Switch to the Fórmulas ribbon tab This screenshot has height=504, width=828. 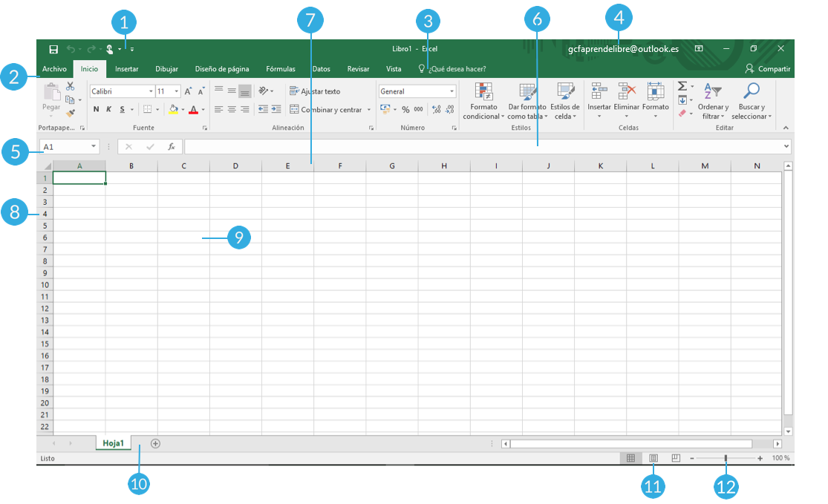tap(281, 68)
